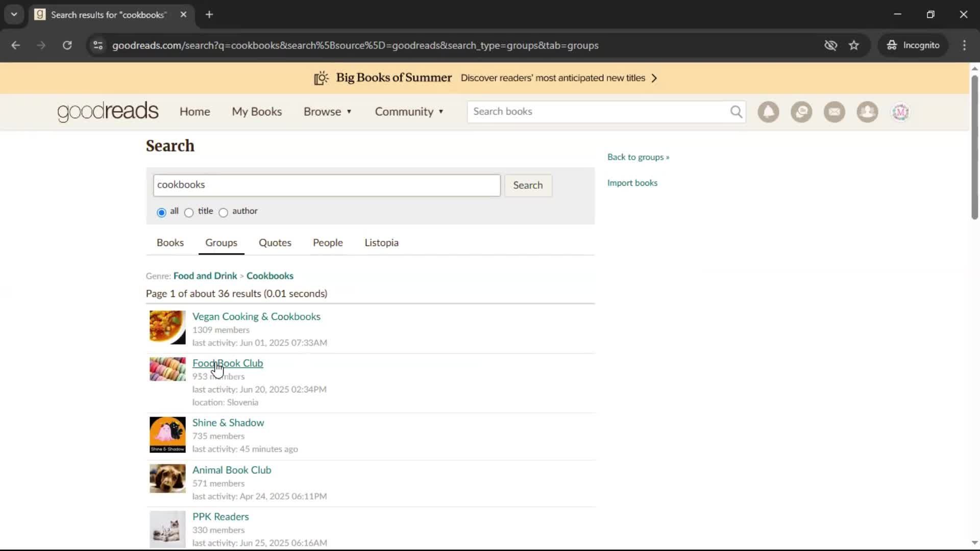Bookmark this page with the star

[854, 45]
